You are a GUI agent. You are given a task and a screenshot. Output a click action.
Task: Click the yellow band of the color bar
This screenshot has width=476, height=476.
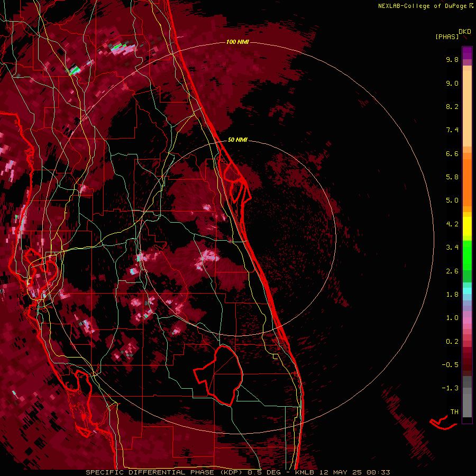(x=467, y=226)
